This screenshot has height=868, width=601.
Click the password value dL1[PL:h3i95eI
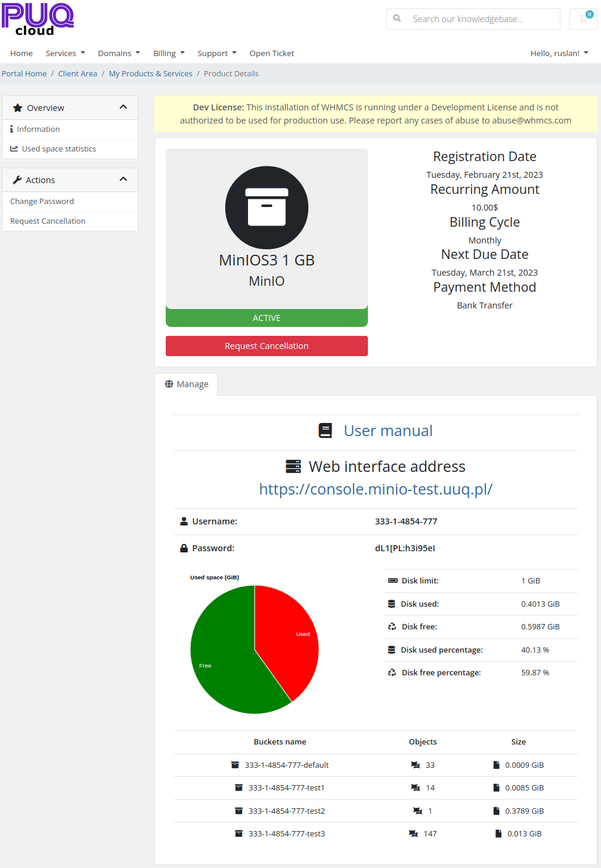[x=405, y=548]
